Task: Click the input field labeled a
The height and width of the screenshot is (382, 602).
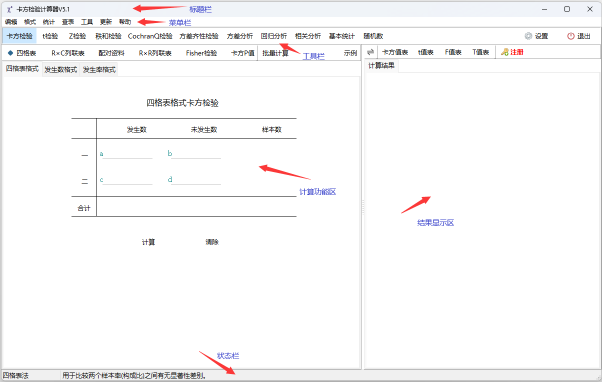Action: 127,154
